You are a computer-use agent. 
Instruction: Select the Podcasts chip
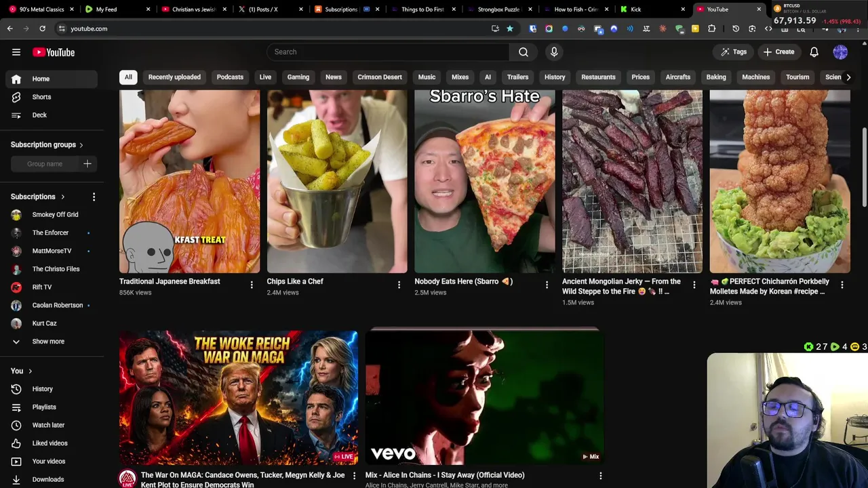[230, 77]
